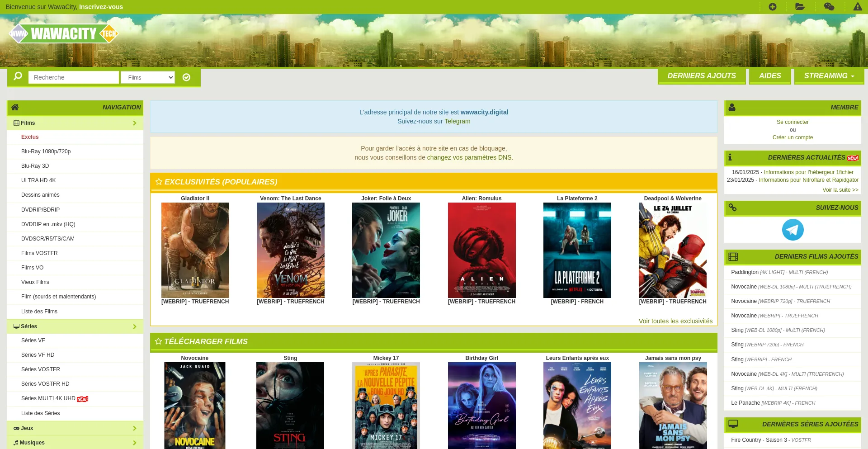Open Séries VF HD menu item
Screen dimensions: 868x449
(x=38, y=355)
